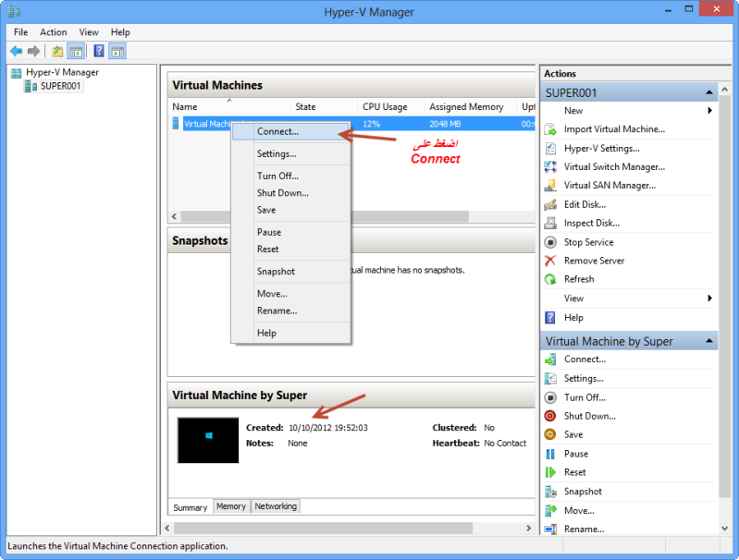This screenshot has width=739, height=560.
Task: Click the blue Pause icon in Actions pane
Action: (550, 454)
